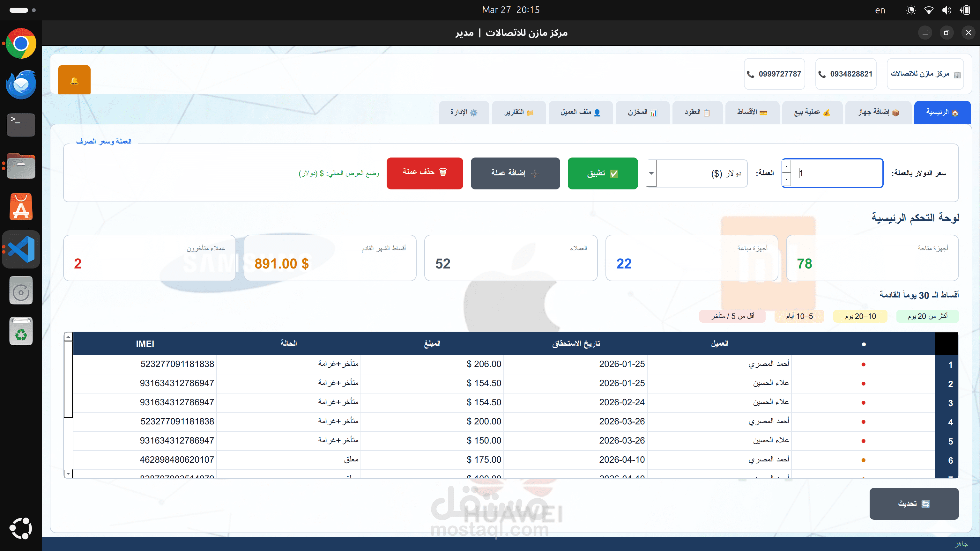Screen dimensions: 980x551
Task: Click the pink أقل من 5 / متأخر legend
Action: [732, 316]
